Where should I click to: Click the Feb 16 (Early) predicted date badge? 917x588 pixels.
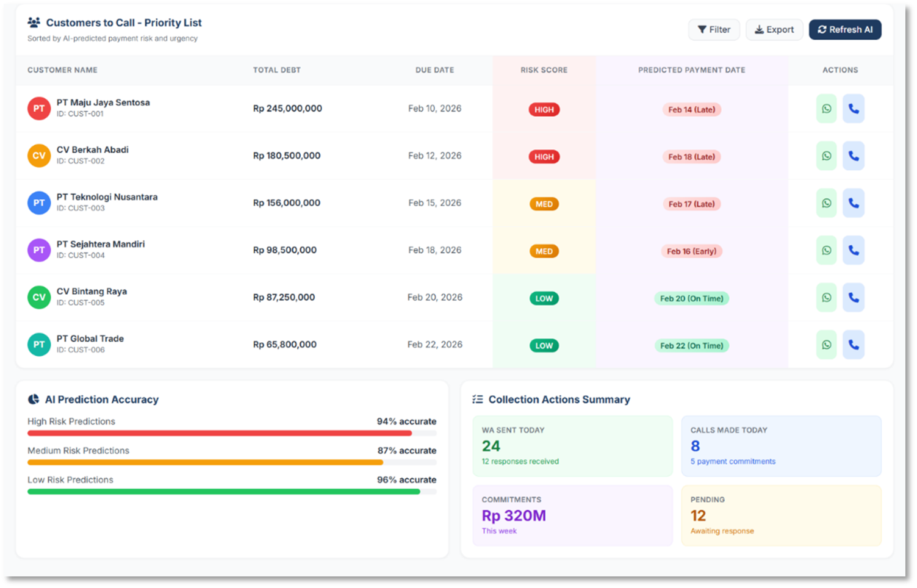click(x=691, y=251)
